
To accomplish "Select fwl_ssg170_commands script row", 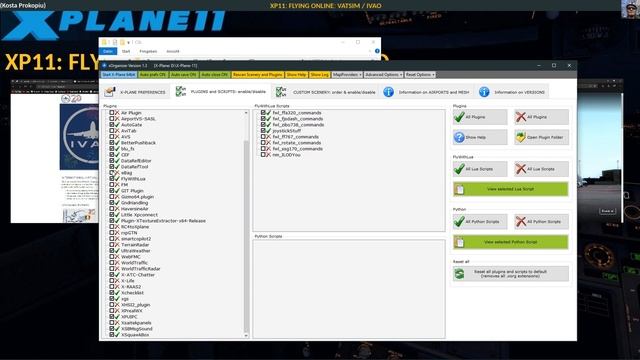I will (298, 149).
